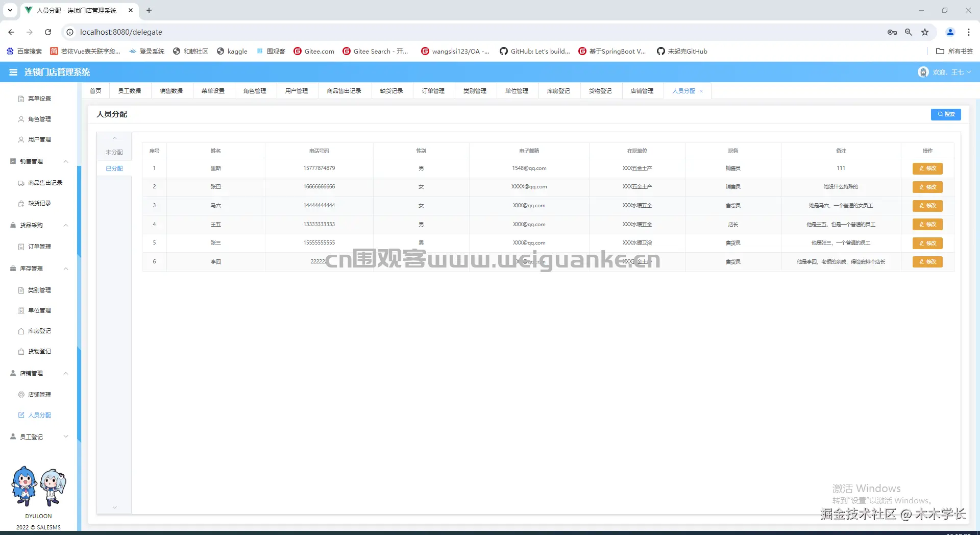Click the user avatar icon in header
The height and width of the screenshot is (535, 980).
tap(923, 72)
